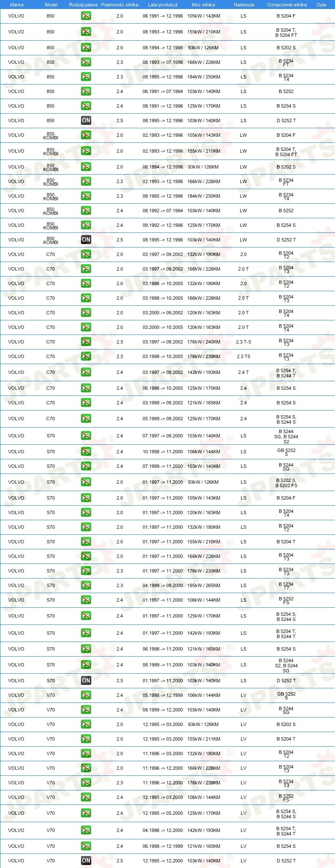
Task: Select PB fuel icon in V70 155kW / 211KM row
Action: [x=86, y=739]
